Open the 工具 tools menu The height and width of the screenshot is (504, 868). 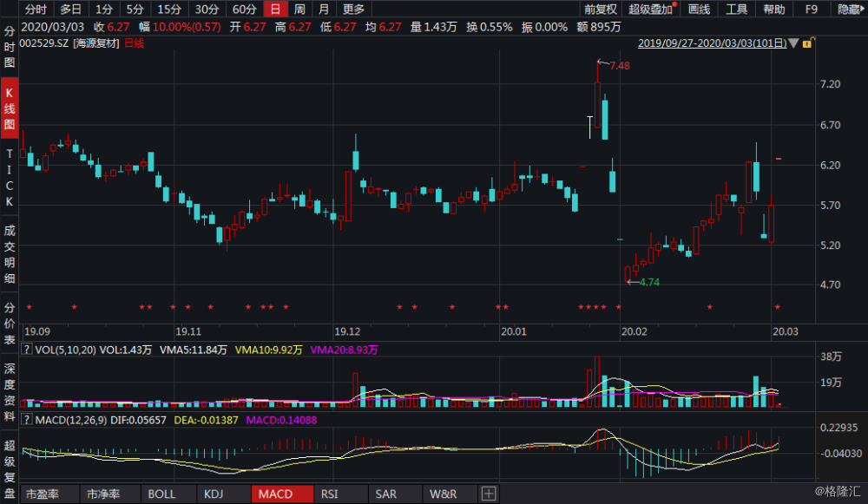[x=737, y=9]
